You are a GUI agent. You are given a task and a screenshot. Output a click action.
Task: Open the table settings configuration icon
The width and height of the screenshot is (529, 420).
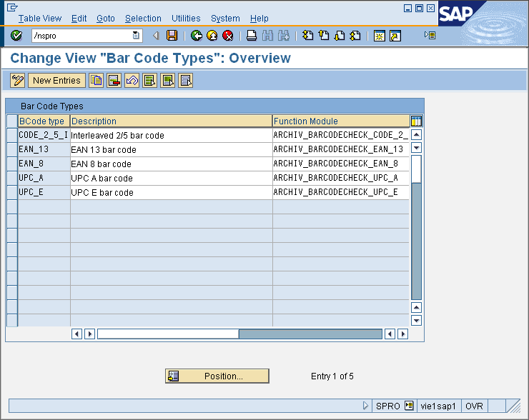click(x=416, y=121)
